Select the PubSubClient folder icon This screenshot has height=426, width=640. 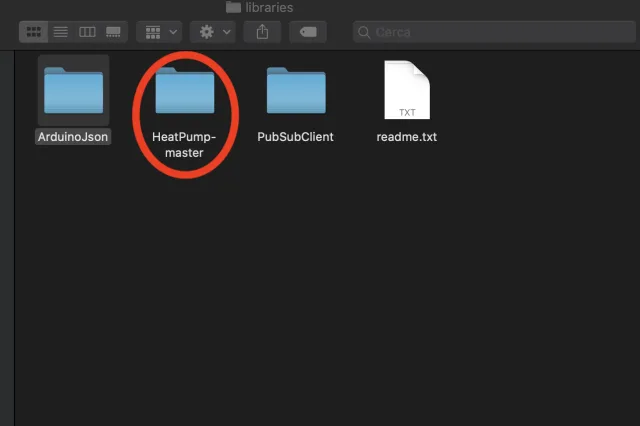tap(295, 90)
